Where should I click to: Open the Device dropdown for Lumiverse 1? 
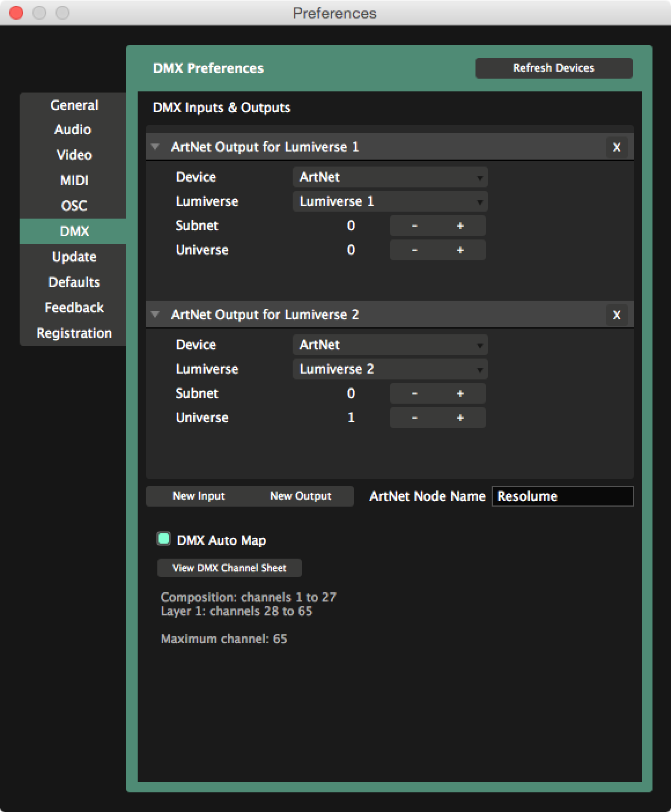(x=389, y=177)
